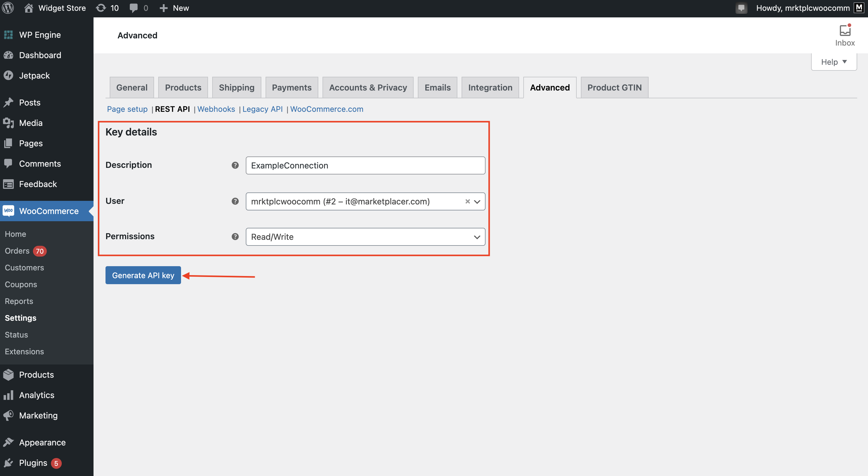Open the Reports submenu item
The width and height of the screenshot is (868, 476).
(19, 302)
